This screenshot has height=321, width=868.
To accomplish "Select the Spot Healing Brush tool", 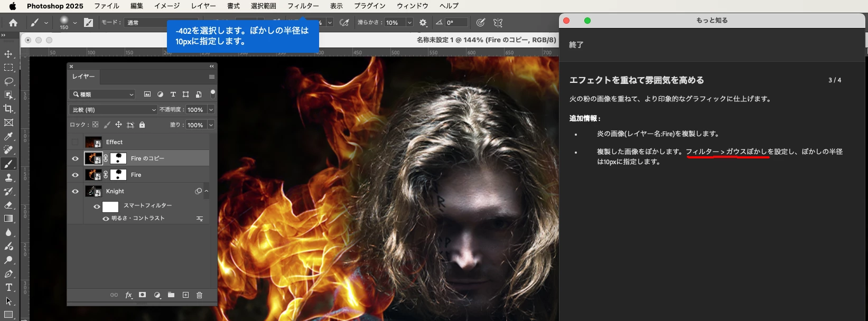I will tap(9, 150).
